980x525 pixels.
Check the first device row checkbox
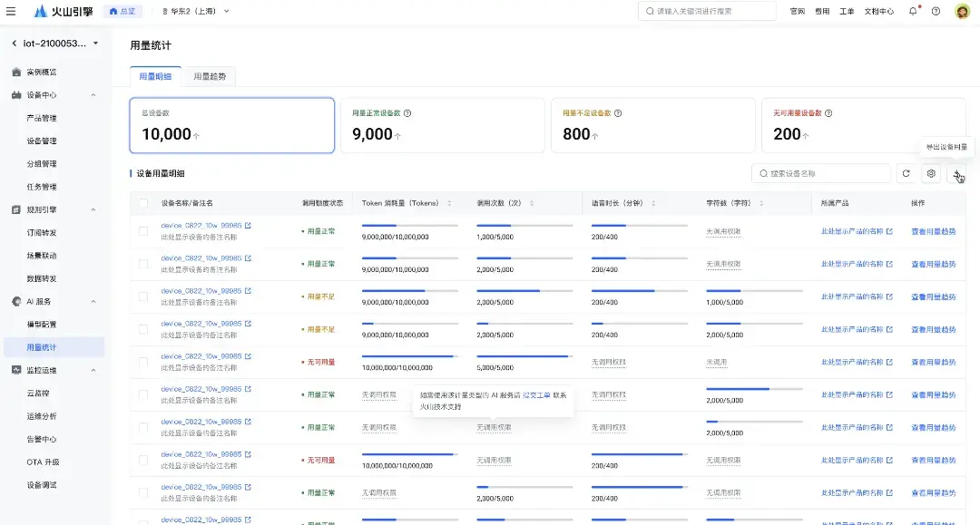(x=143, y=231)
